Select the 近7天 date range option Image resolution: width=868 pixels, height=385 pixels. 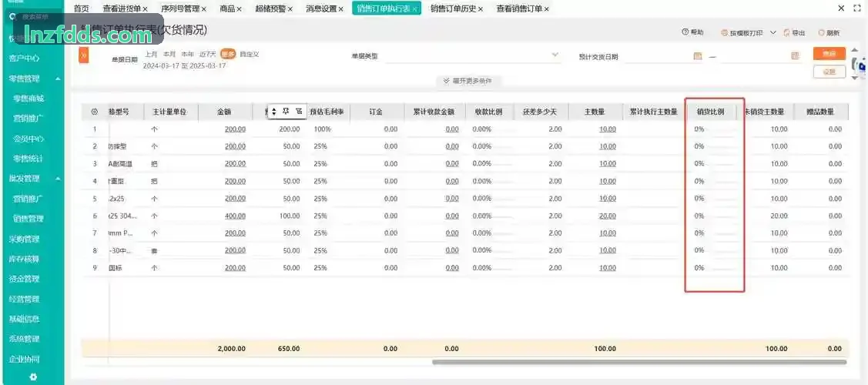(208, 54)
